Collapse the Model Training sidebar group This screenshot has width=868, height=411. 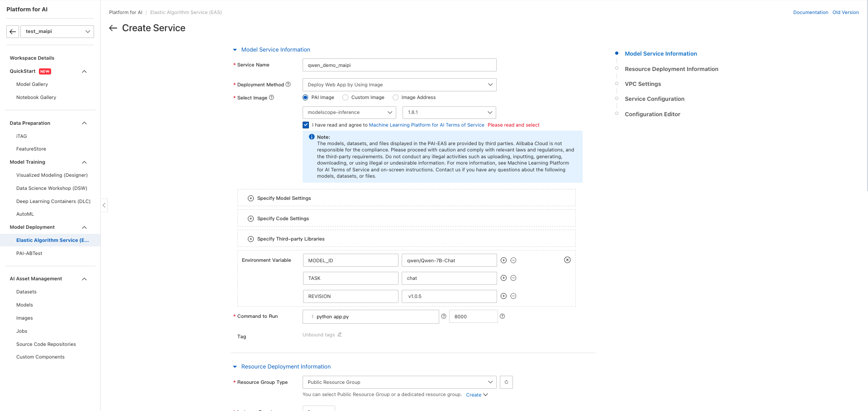84,162
